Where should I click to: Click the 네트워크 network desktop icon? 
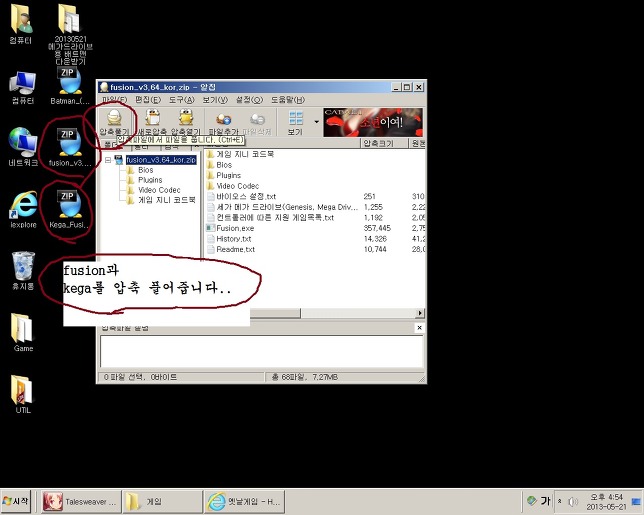23,147
